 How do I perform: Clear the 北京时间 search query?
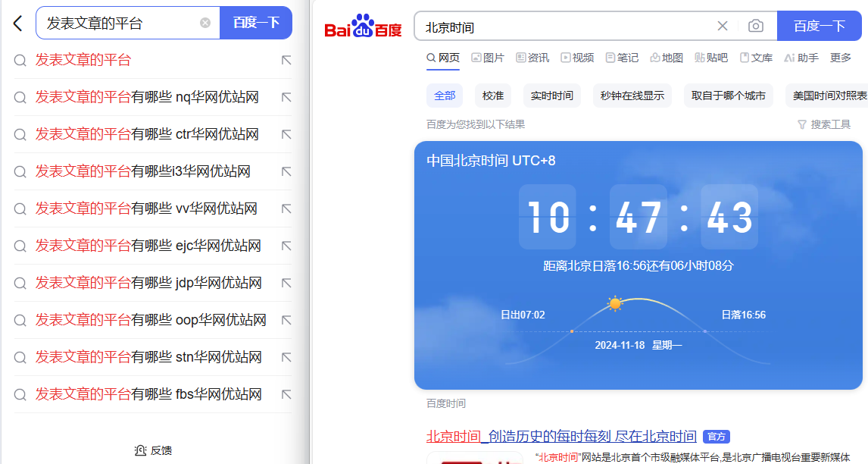click(x=723, y=26)
